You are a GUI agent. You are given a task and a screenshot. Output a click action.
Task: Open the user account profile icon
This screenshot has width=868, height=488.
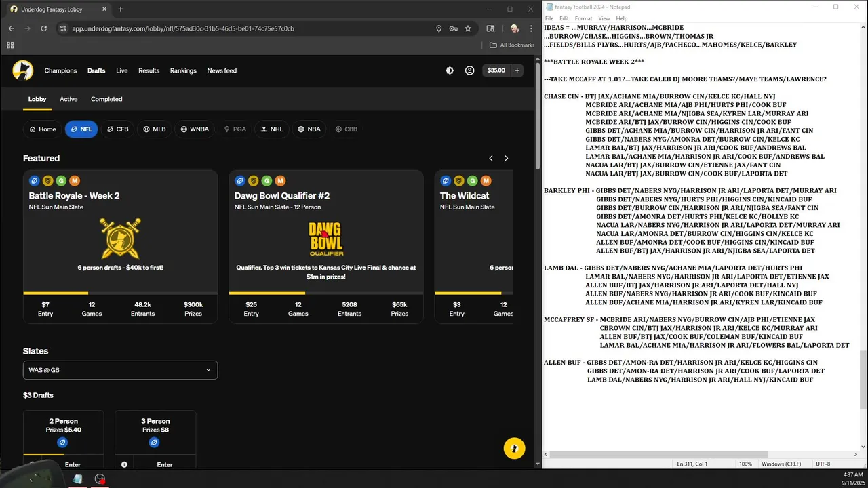(x=469, y=70)
